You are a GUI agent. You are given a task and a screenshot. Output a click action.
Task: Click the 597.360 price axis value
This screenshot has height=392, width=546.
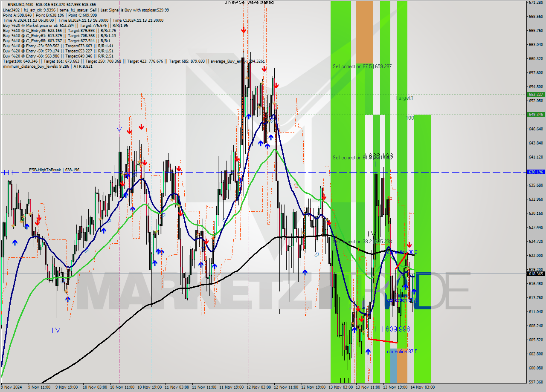tap(535, 382)
